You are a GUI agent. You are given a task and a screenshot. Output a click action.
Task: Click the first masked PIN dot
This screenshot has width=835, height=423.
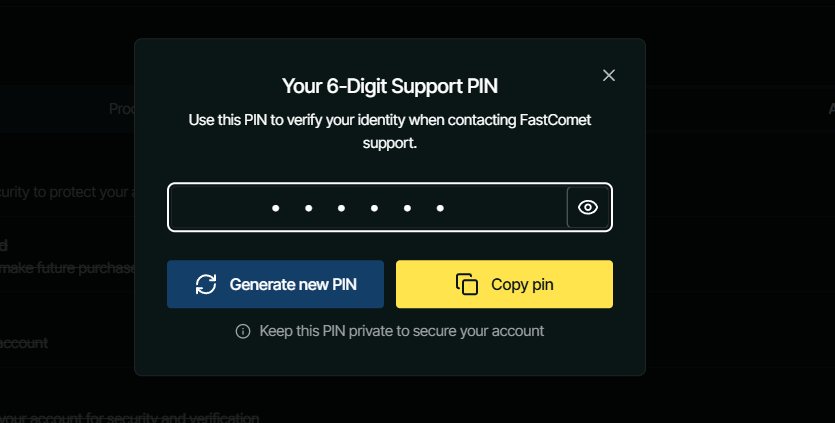click(x=276, y=209)
